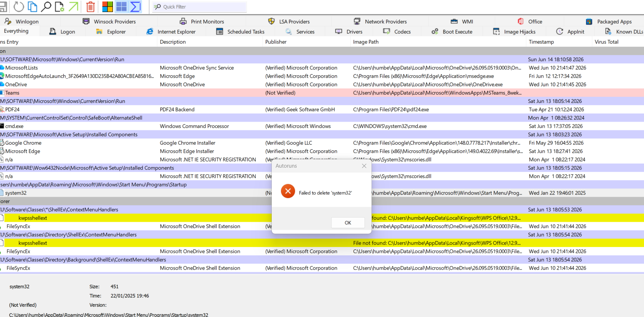Click the green Jump to Entry arrow

(x=73, y=7)
